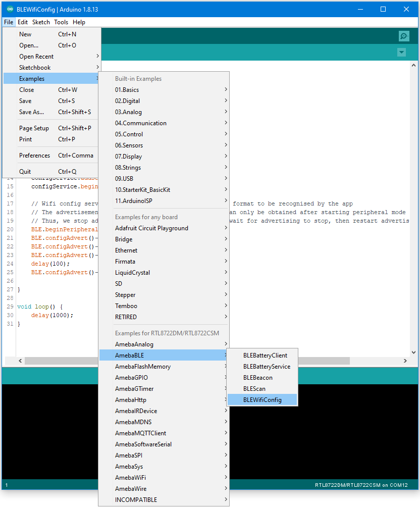Screen dimensions: 420x508
Task: Expand the RETIRED examples submenu
Action: click(x=125, y=317)
